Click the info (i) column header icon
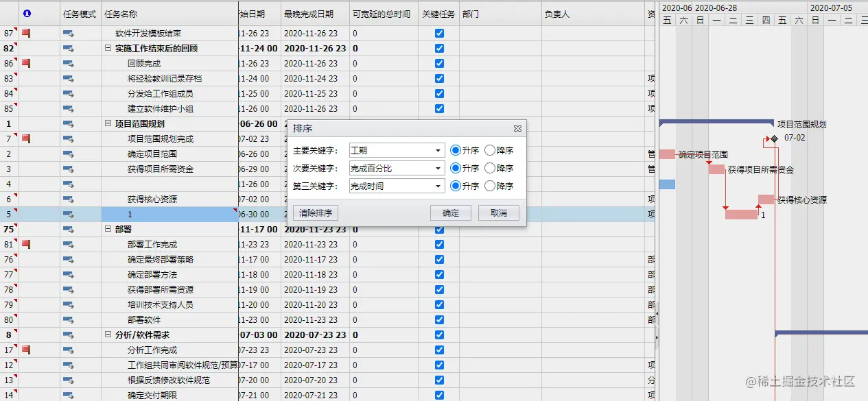 (x=26, y=12)
